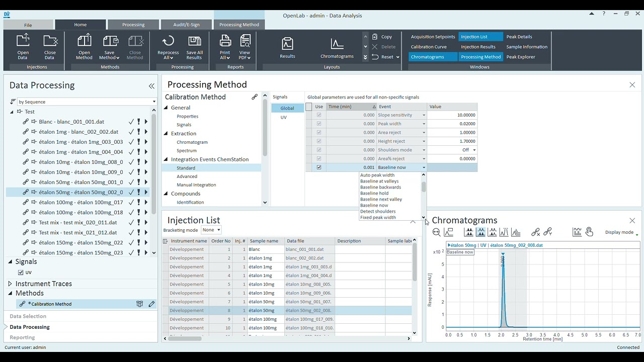Click unlink X-axis icon
This screenshot has height=362, width=644.
coord(536,232)
